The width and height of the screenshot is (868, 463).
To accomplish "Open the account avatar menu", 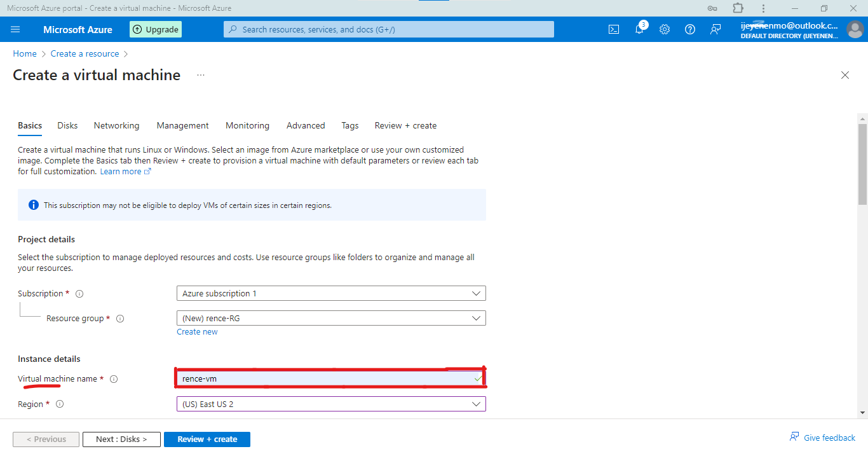I will 854,29.
